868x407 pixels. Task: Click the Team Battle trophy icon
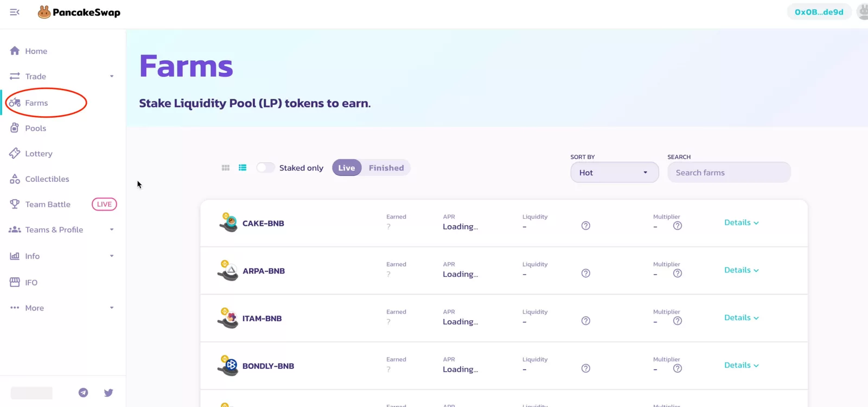click(15, 204)
